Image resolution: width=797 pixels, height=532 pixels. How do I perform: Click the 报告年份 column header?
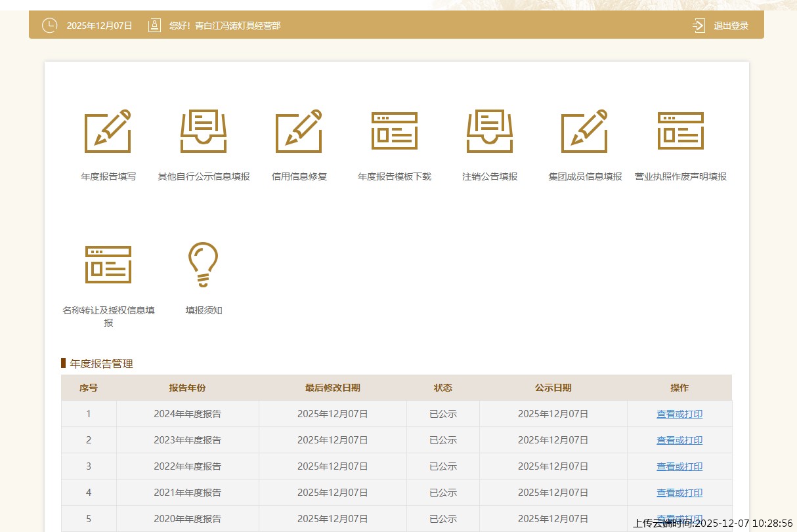pos(187,388)
